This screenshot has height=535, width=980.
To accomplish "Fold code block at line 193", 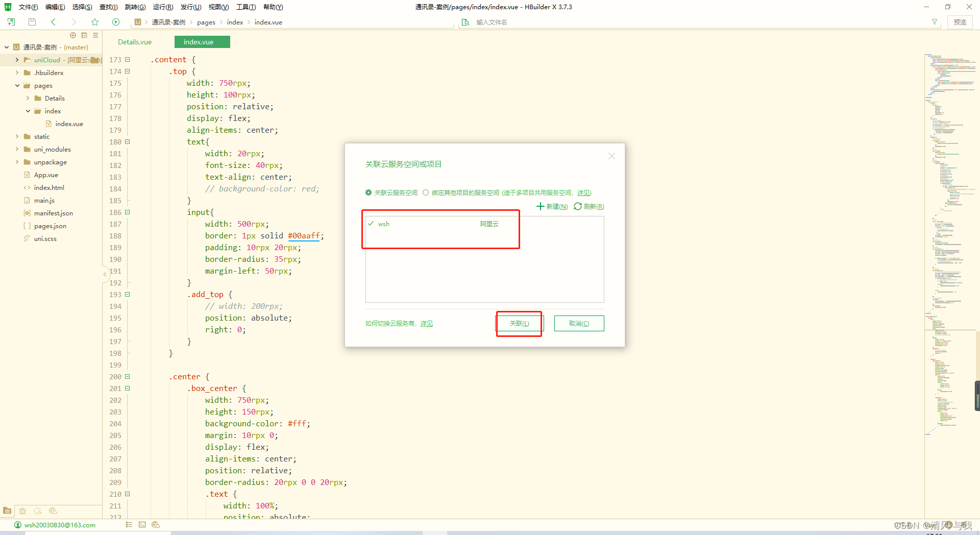I will (x=128, y=294).
